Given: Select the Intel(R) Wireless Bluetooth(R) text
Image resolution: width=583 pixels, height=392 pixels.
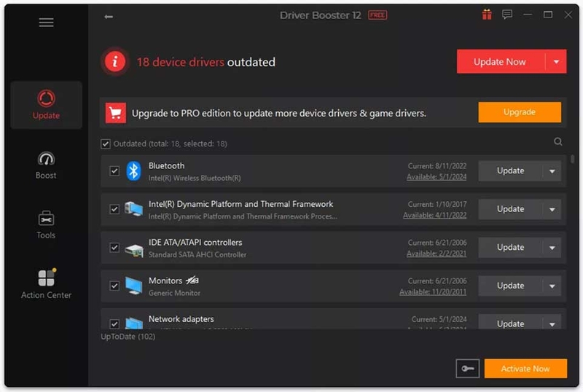Looking at the screenshot, I should [195, 178].
